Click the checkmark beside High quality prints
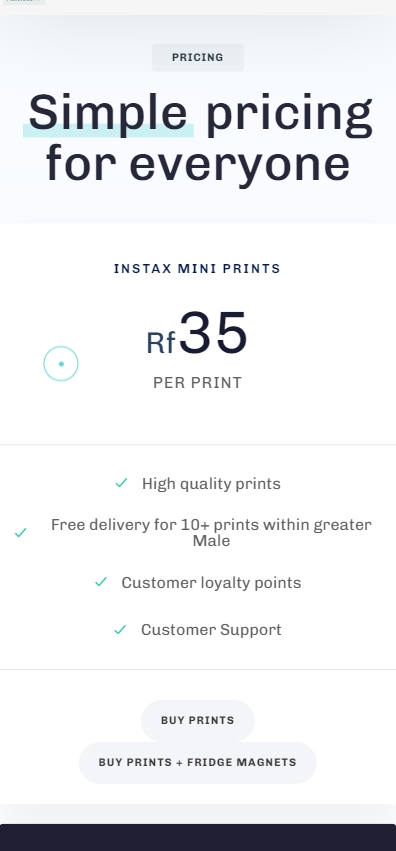This screenshot has width=396, height=851. click(x=122, y=482)
